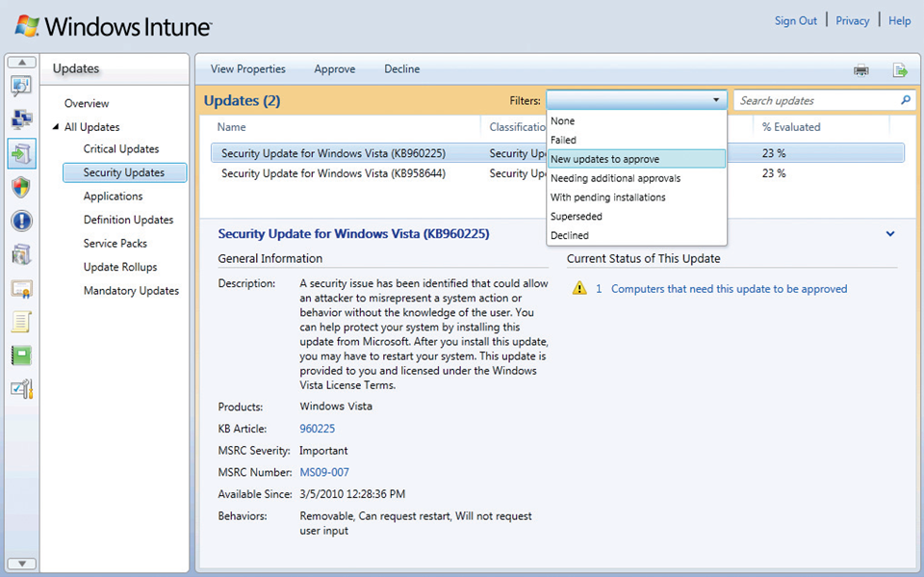Click 23 % value in KB958644 row
Viewport: 924px width, 577px height.
(774, 173)
